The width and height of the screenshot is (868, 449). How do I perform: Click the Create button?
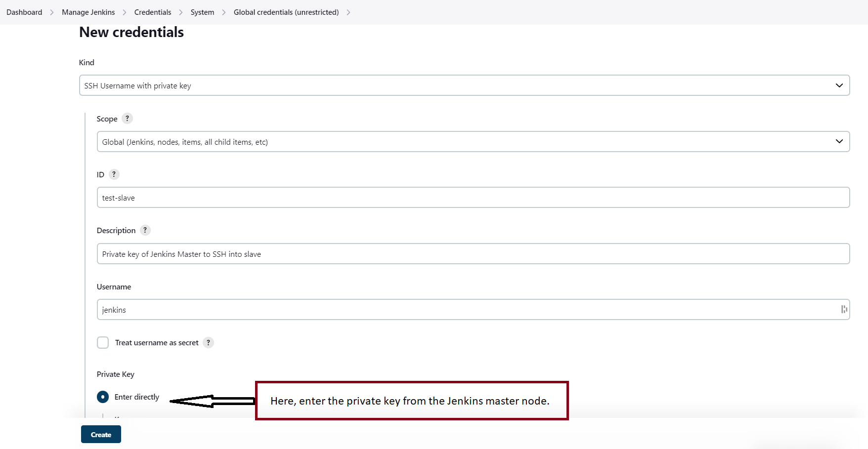[x=101, y=435]
